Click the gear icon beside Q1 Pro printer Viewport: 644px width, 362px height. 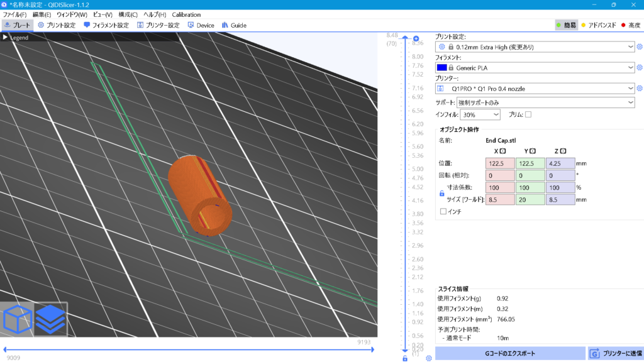click(x=640, y=89)
